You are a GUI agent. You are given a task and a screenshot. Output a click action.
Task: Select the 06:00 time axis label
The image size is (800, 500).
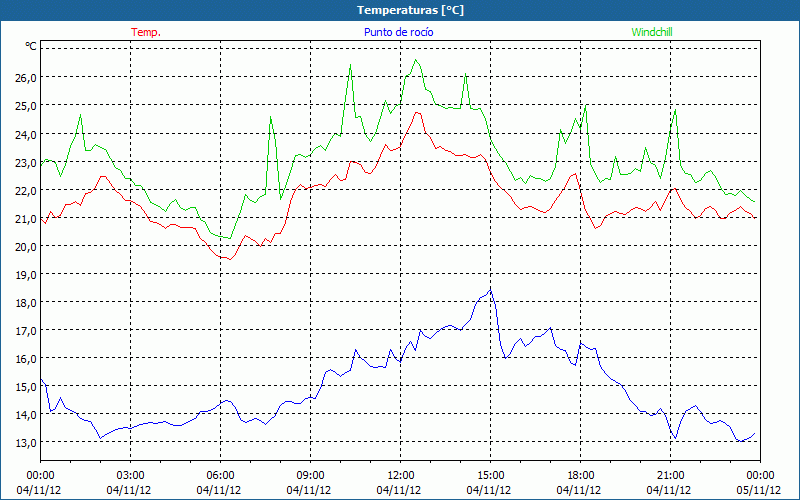click(220, 475)
